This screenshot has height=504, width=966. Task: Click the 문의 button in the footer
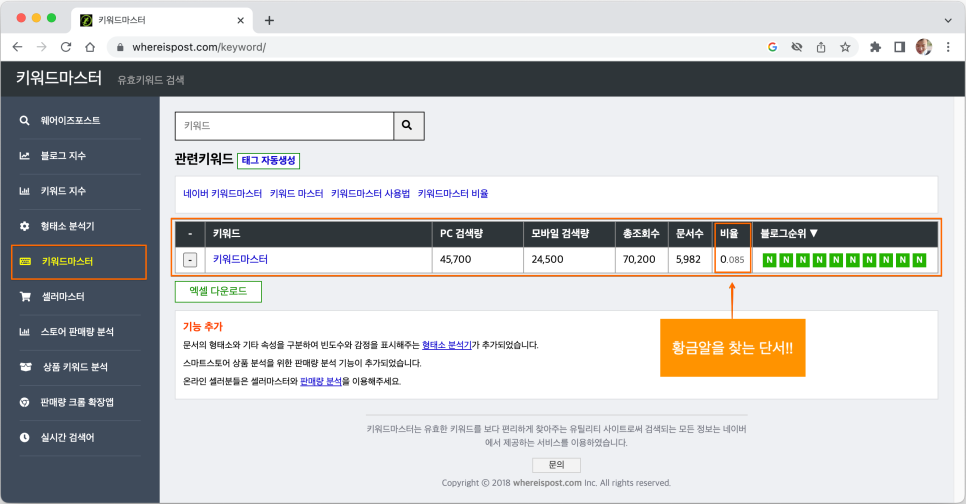pyautogui.click(x=556, y=465)
